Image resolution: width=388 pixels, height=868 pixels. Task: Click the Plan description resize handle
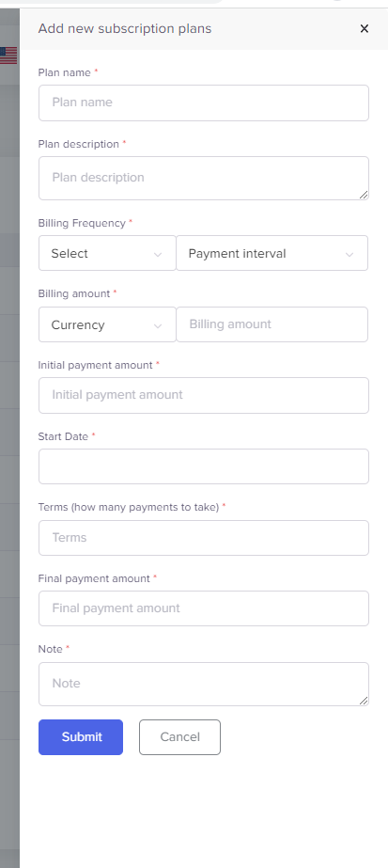tap(364, 195)
